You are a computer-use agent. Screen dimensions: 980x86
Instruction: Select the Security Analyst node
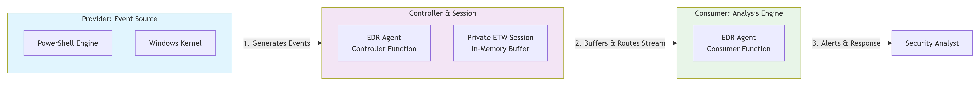coord(932,43)
